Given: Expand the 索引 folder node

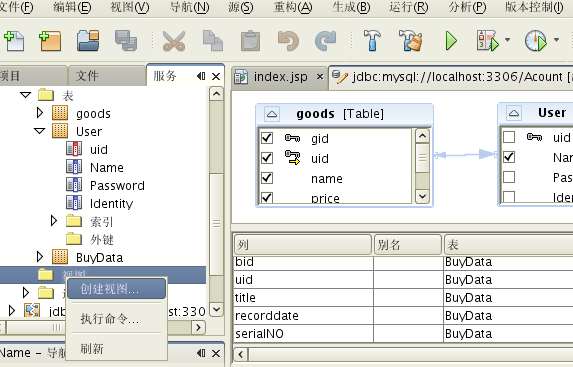Looking at the screenshot, I should point(54,221).
